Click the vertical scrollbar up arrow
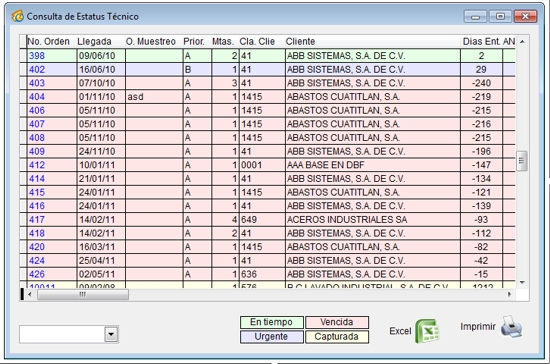The image size is (550, 364). [x=522, y=41]
